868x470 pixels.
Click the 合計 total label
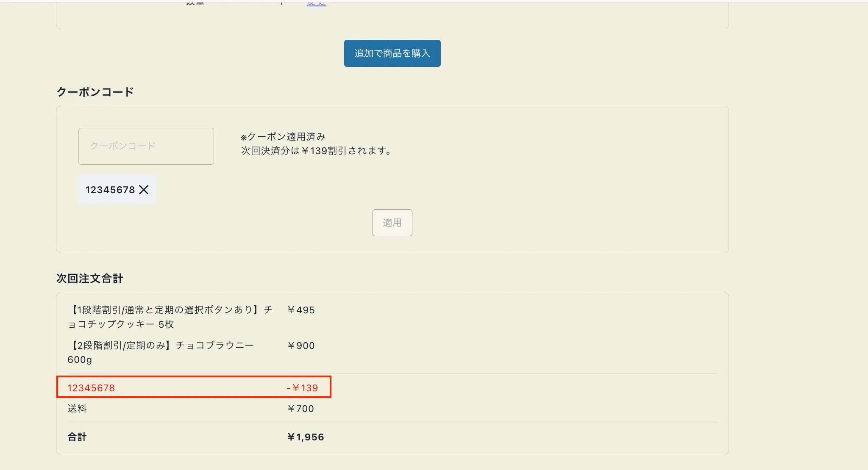pos(77,437)
